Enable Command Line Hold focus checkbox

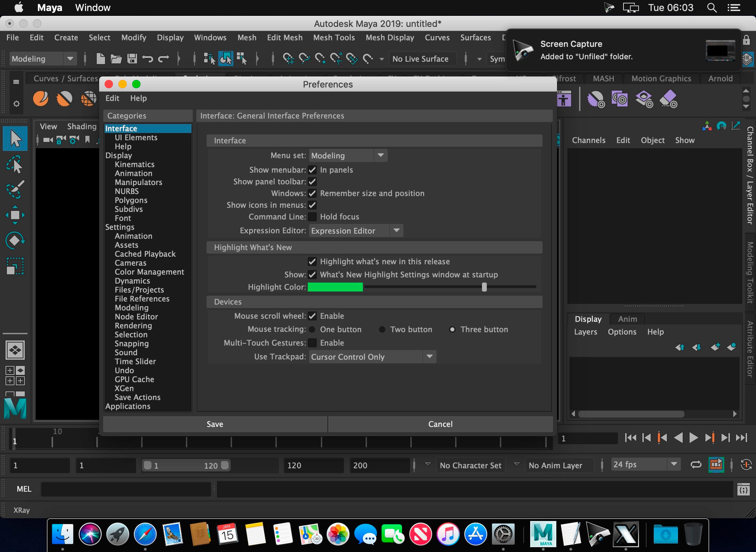pyautogui.click(x=312, y=217)
